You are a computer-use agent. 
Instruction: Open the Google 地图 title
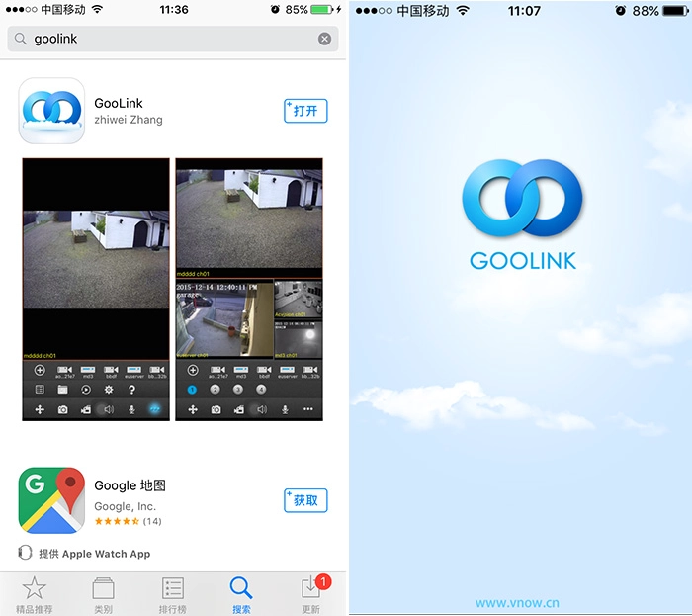130,485
